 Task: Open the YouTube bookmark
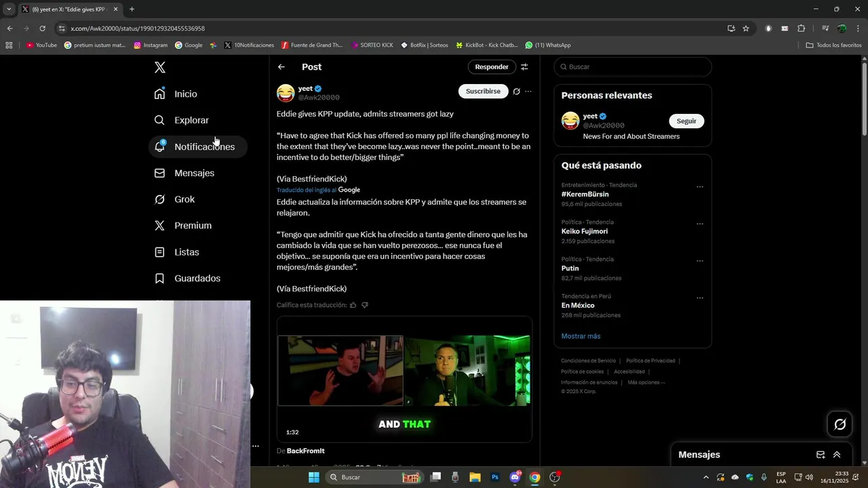pos(41,45)
